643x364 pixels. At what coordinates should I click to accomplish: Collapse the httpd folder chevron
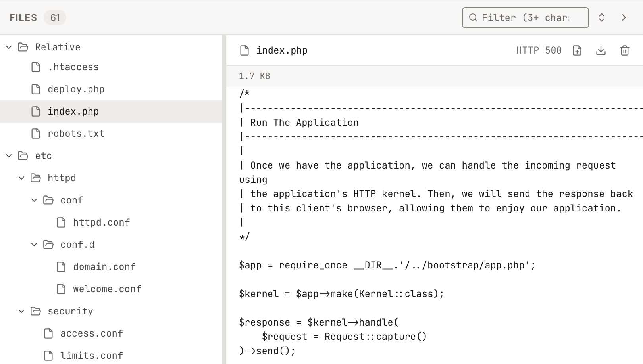(21, 178)
